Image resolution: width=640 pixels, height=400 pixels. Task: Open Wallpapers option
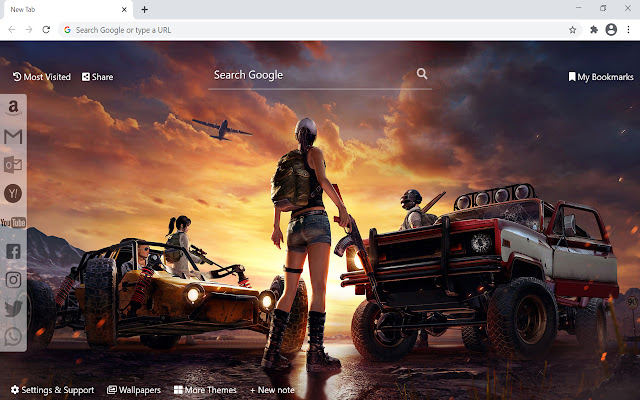click(x=134, y=390)
